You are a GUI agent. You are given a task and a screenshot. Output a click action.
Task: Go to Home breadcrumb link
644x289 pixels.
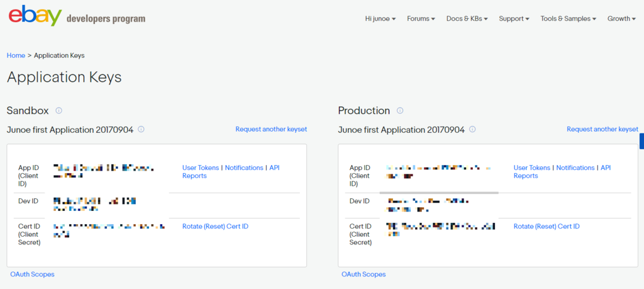pos(16,55)
